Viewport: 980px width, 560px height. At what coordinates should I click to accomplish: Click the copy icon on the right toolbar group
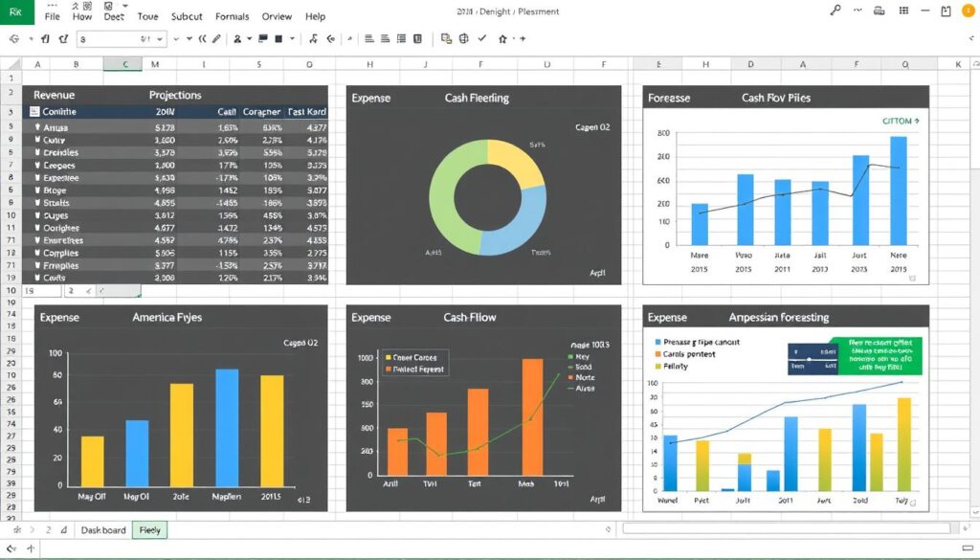[x=444, y=39]
